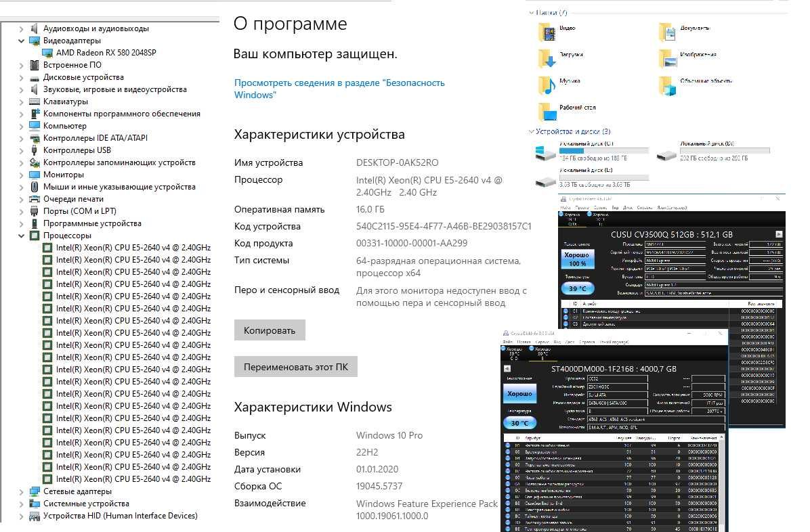Select the Локальный диск (E:) drive icon
810x532 pixels.
545,181
